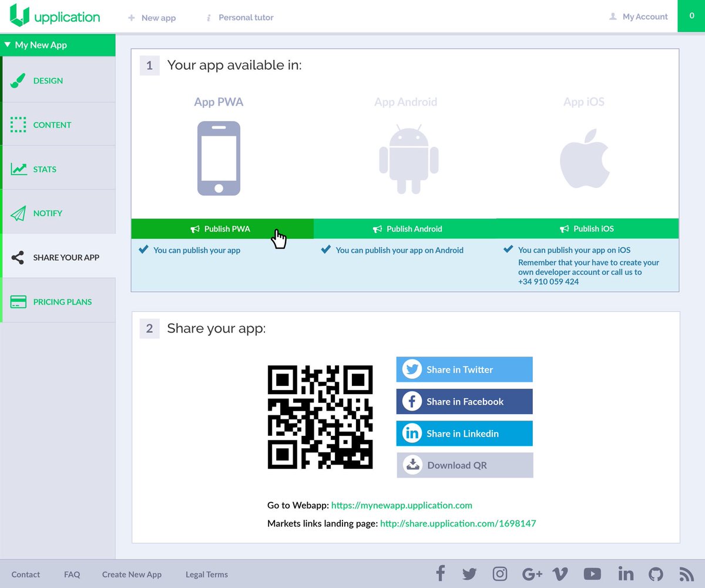Click the phone number +34 910 059 424

pos(549,281)
